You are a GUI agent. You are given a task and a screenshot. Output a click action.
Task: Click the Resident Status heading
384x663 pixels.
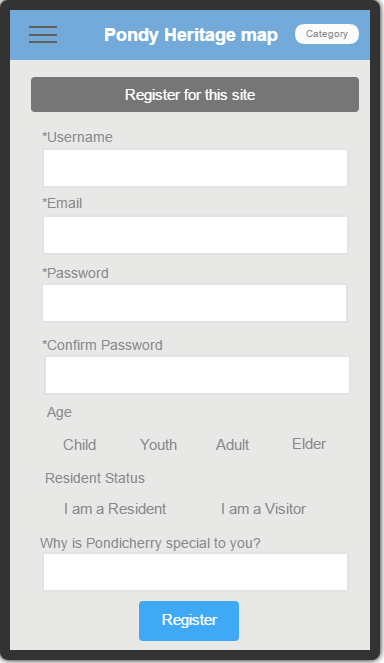(x=95, y=478)
